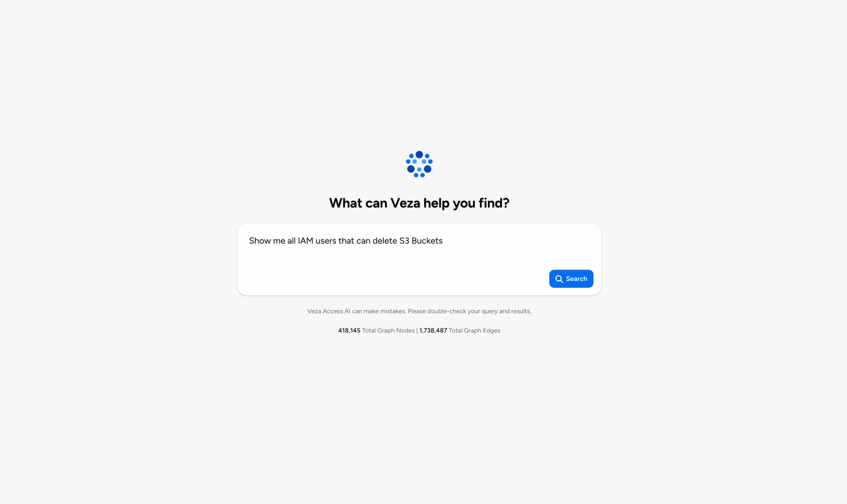Click the Veza Access AI disclaimer text
847x504 pixels.
coord(419,311)
